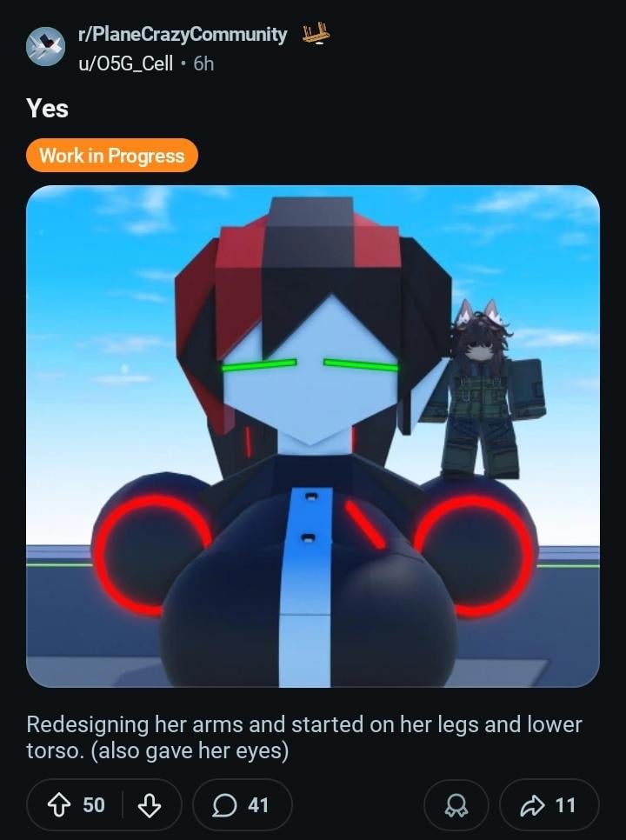
Task: Open the post titled Yes
Action: (48, 108)
